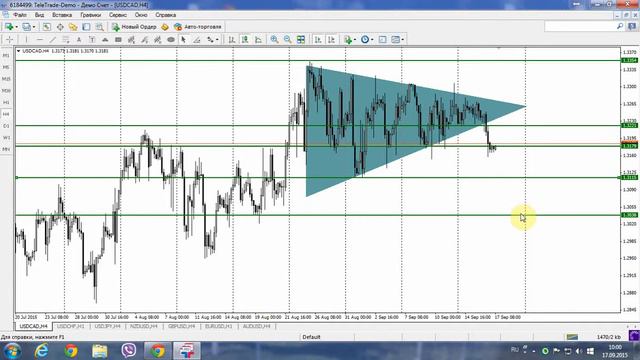Switch chart to Candlesticks mode
640x360 pixels.
point(245,40)
